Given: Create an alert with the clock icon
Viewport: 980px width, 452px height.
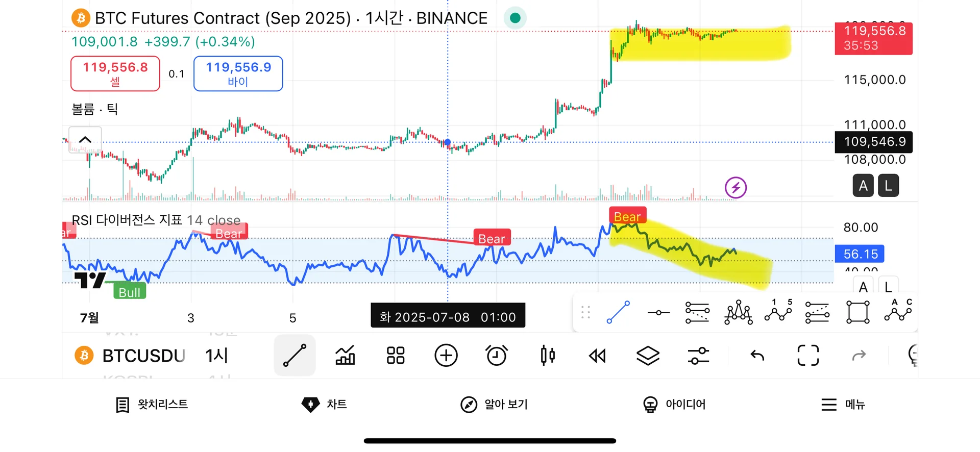Looking at the screenshot, I should point(496,356).
